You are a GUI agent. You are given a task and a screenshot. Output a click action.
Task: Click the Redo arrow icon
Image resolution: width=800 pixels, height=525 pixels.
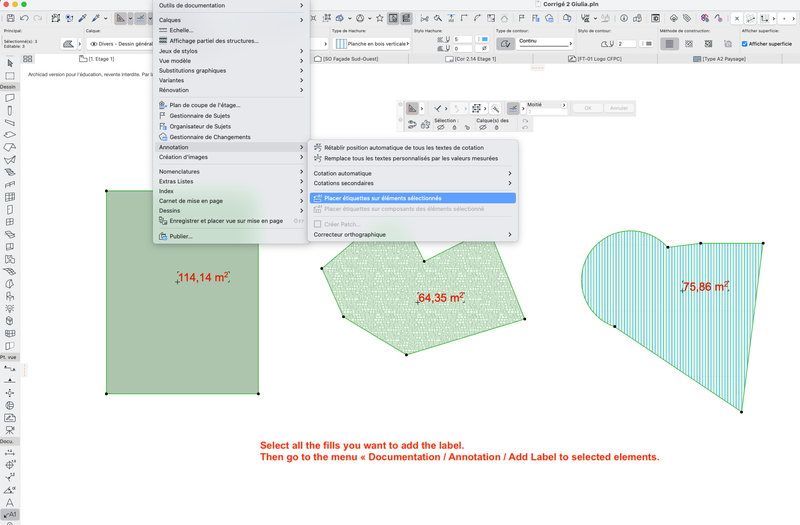coord(38,18)
